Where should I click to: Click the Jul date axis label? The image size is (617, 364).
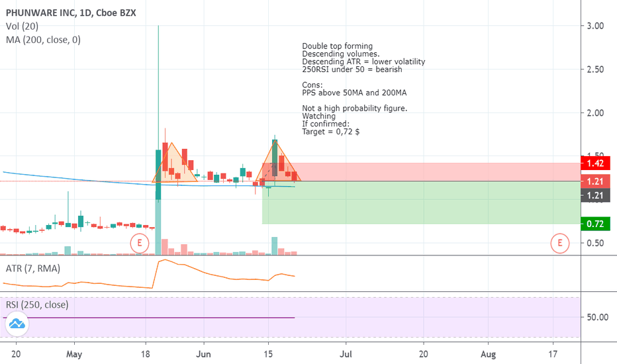point(346,354)
